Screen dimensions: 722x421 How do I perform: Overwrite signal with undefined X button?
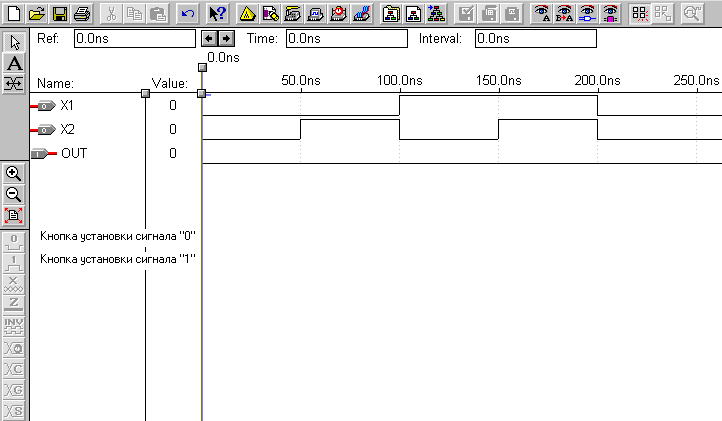pyautogui.click(x=14, y=284)
